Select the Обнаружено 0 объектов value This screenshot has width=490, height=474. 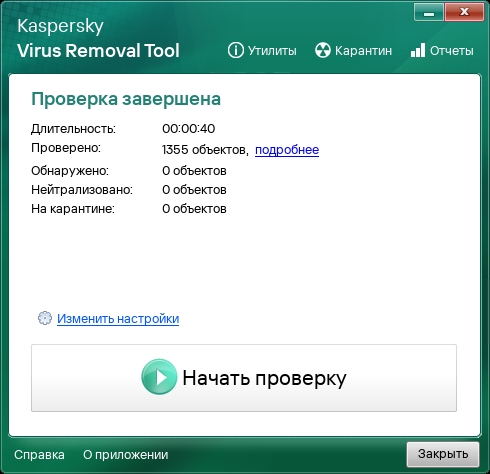194,171
